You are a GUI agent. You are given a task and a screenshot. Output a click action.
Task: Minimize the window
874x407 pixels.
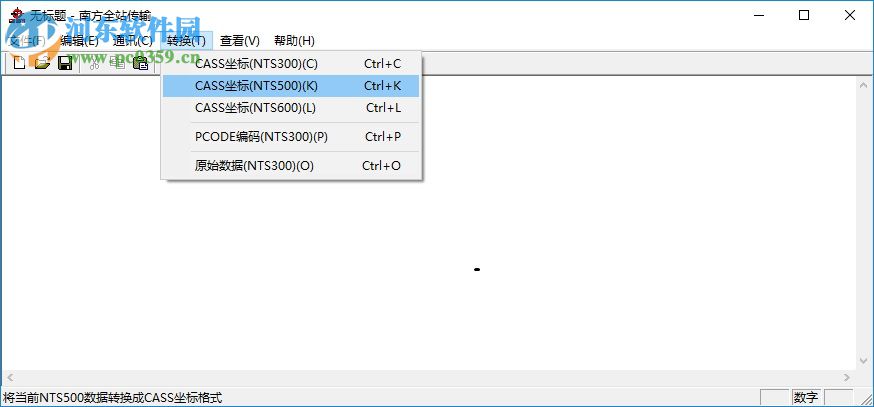758,16
